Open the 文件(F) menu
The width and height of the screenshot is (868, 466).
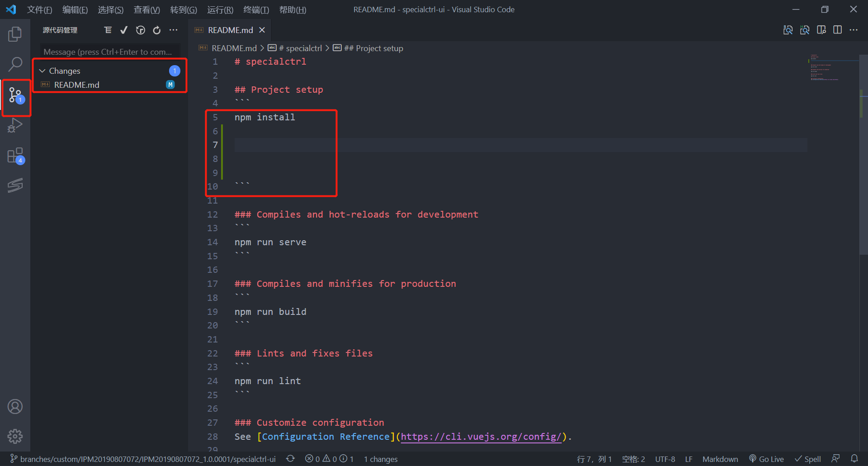[x=40, y=10]
